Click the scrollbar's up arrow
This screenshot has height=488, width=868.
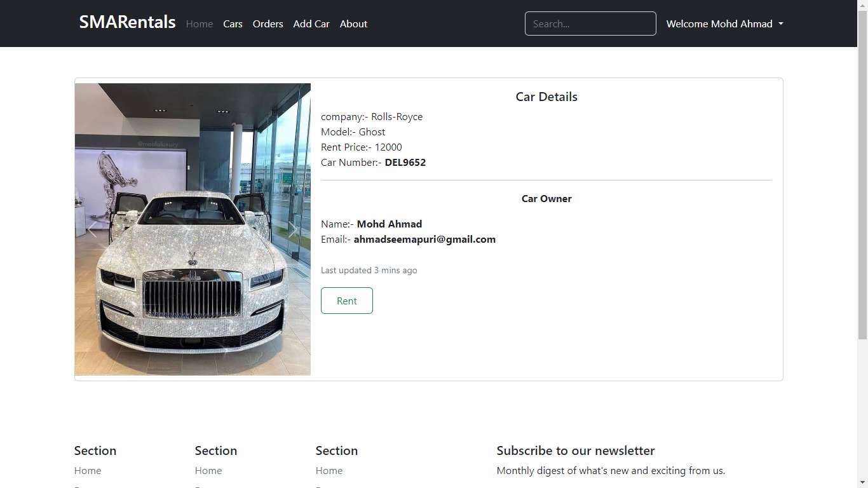pyautogui.click(x=862, y=5)
